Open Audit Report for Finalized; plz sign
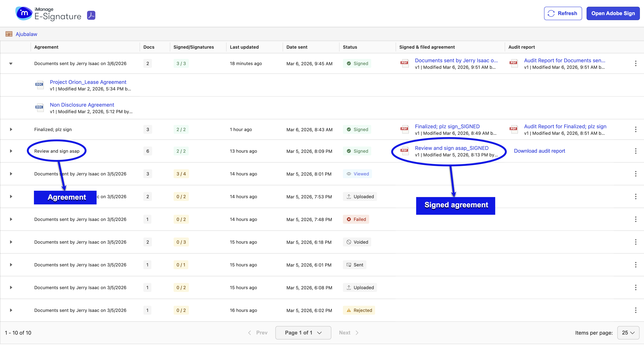This screenshot has width=644, height=346. click(x=565, y=127)
